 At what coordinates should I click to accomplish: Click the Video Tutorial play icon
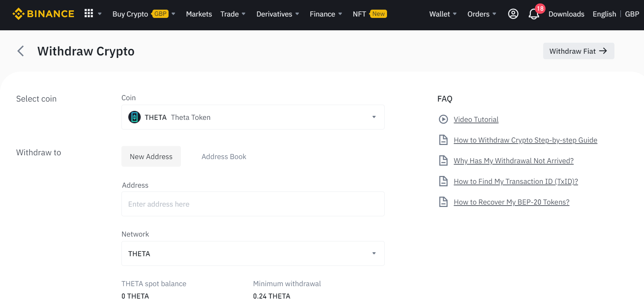[443, 119]
